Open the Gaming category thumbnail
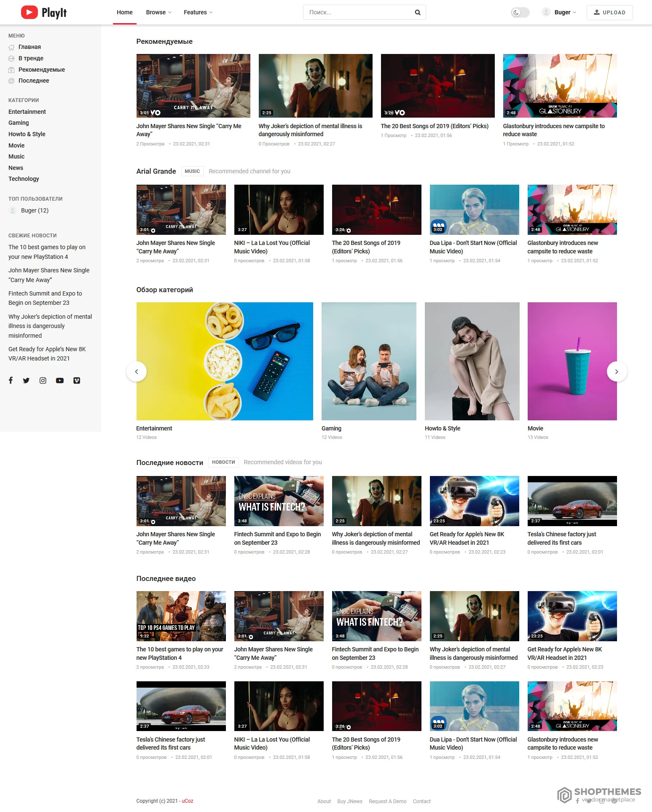The height and width of the screenshot is (812, 652). pyautogui.click(x=369, y=361)
